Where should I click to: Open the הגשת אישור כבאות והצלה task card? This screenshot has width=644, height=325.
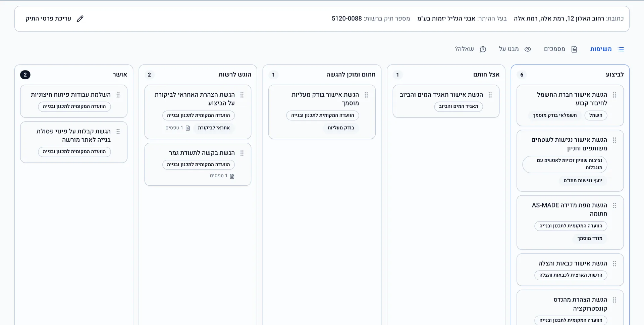570,270
